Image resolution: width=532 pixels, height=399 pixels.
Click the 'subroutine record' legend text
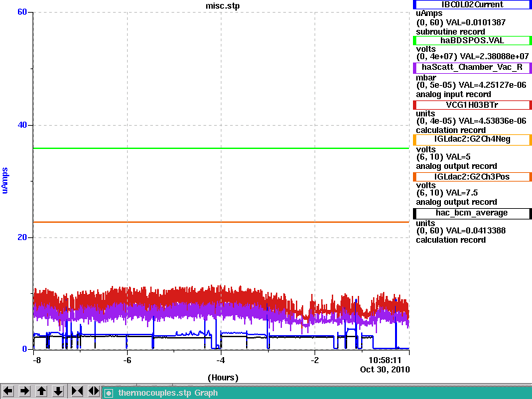(451, 32)
